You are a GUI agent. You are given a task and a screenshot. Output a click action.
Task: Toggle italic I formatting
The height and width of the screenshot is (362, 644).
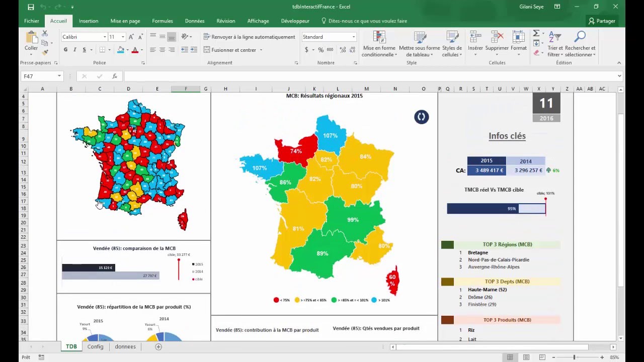tap(75, 50)
